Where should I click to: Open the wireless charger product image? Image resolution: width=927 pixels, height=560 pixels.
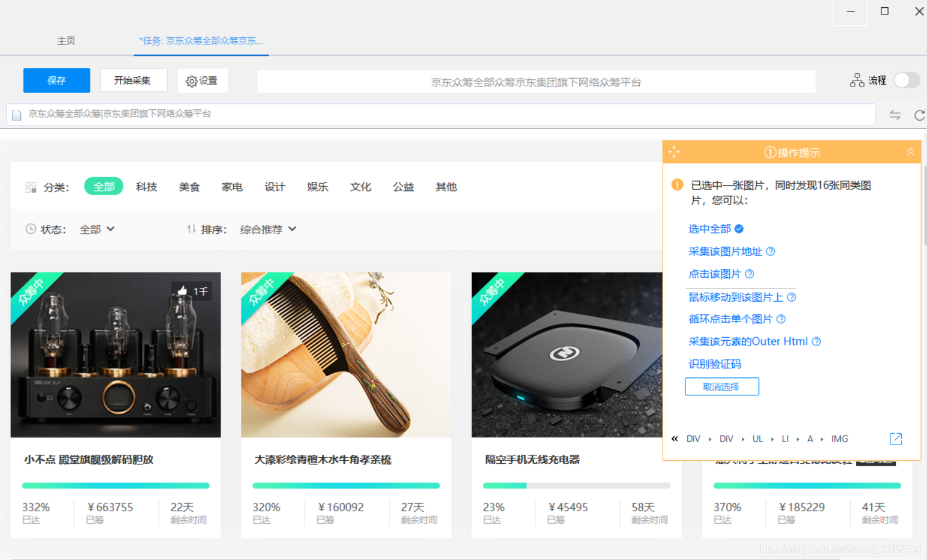[x=567, y=355]
